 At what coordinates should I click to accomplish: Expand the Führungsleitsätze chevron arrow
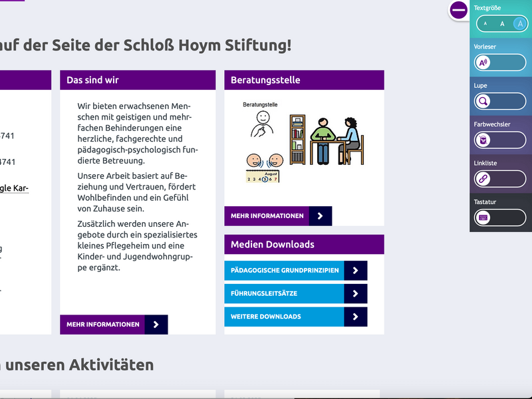point(357,293)
